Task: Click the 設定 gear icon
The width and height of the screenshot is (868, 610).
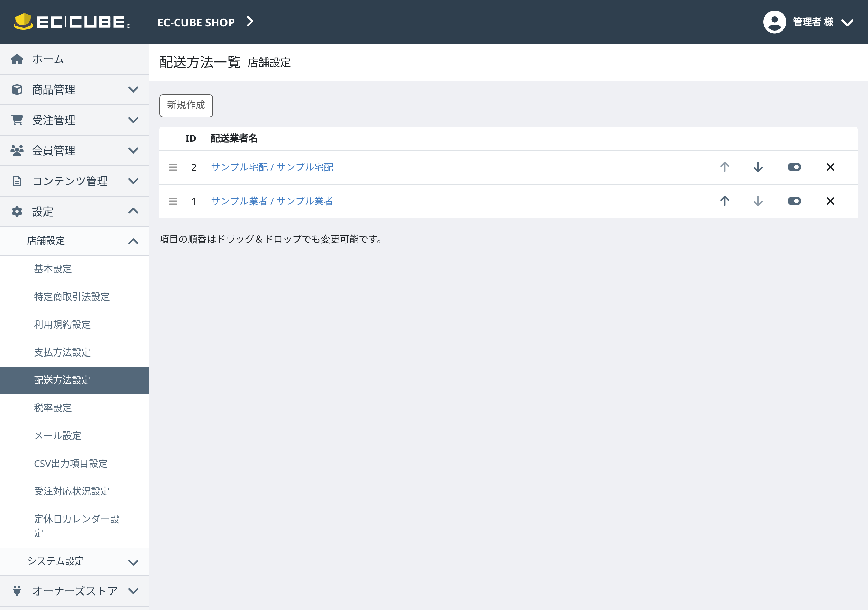Action: coord(17,211)
